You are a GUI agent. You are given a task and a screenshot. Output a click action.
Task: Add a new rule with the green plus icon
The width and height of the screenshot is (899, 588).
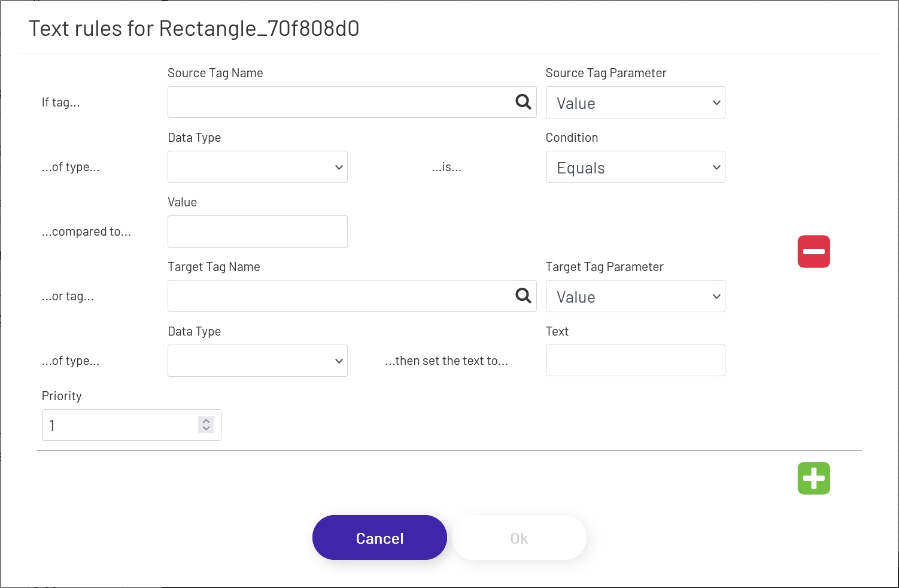click(813, 477)
